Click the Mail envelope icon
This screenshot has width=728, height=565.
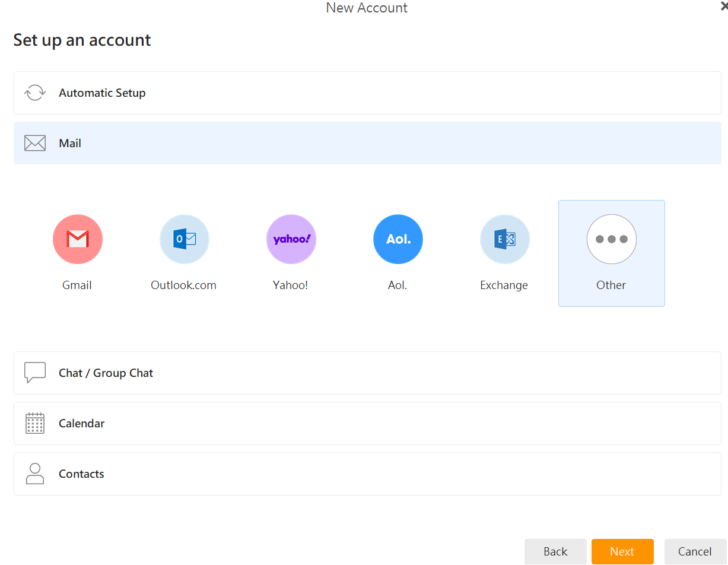pyautogui.click(x=35, y=143)
